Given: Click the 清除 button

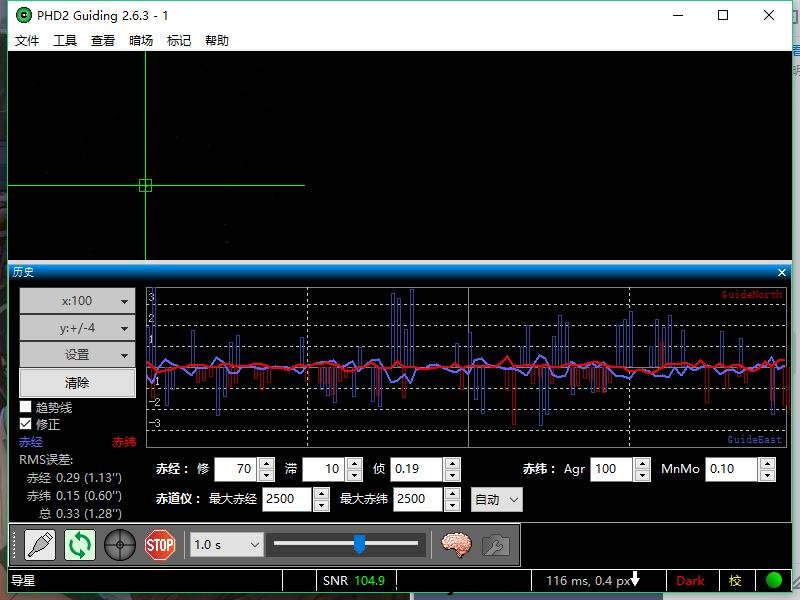Looking at the screenshot, I should pyautogui.click(x=78, y=383).
